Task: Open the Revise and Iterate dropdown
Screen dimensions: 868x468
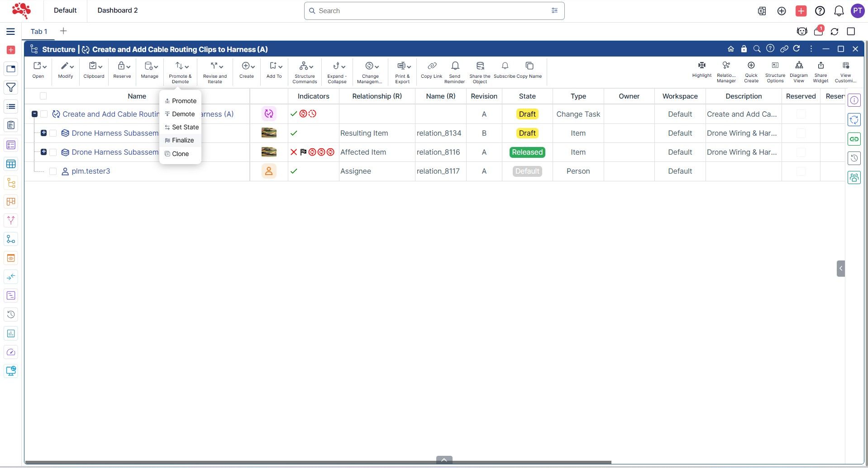Action: click(x=215, y=66)
